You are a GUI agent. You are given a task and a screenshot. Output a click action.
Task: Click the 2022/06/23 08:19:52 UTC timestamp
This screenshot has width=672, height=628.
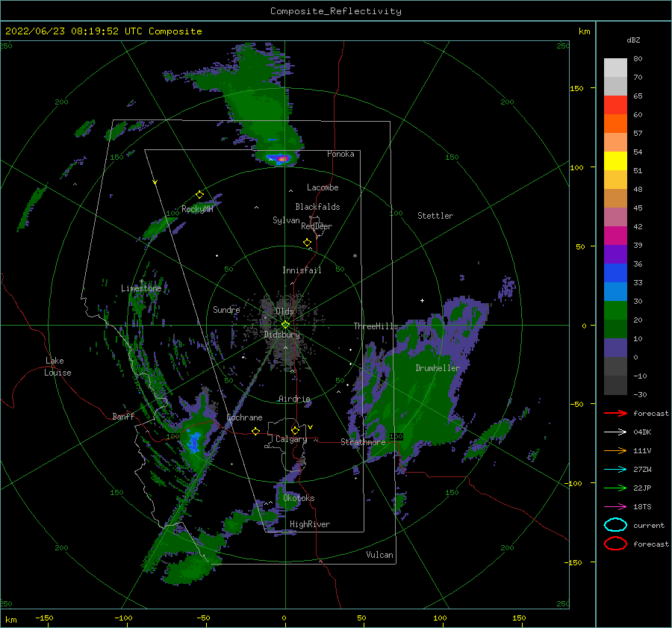[74, 31]
